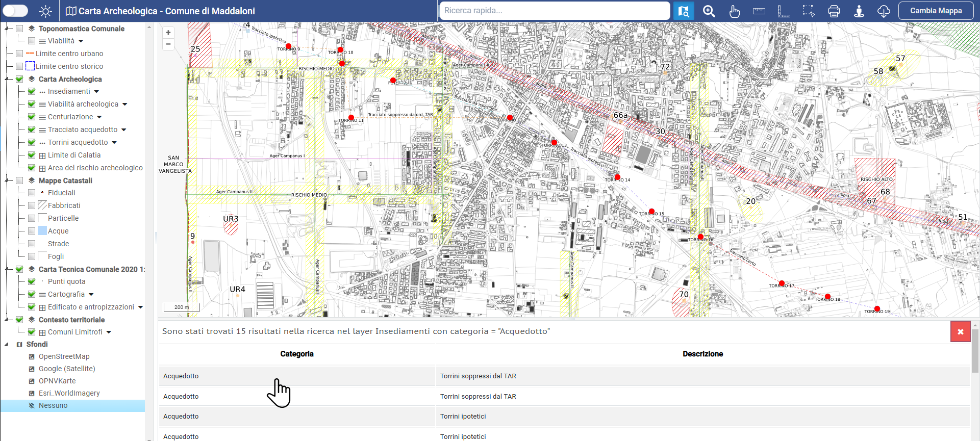
Task: Open the cloud download tool
Action: [x=884, y=11]
